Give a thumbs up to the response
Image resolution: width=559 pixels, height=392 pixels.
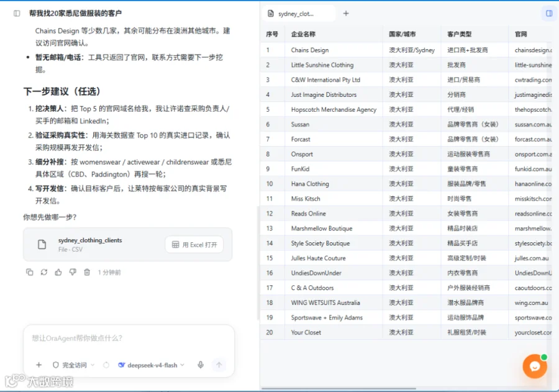pyautogui.click(x=58, y=272)
